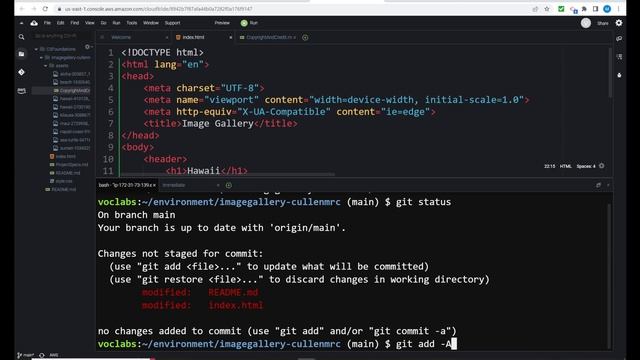Open index.html in the file tree
The height and width of the screenshot is (360, 640).
[62, 156]
